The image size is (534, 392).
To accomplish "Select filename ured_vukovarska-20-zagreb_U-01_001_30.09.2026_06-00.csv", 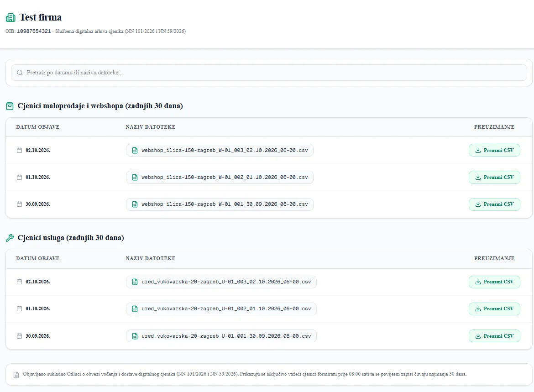I will pos(226,336).
